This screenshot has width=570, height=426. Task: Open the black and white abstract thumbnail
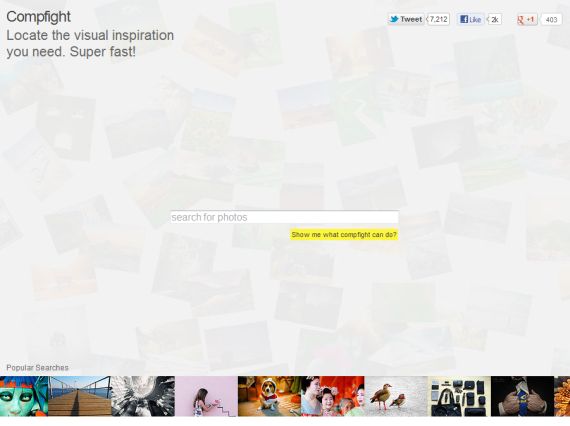143,396
